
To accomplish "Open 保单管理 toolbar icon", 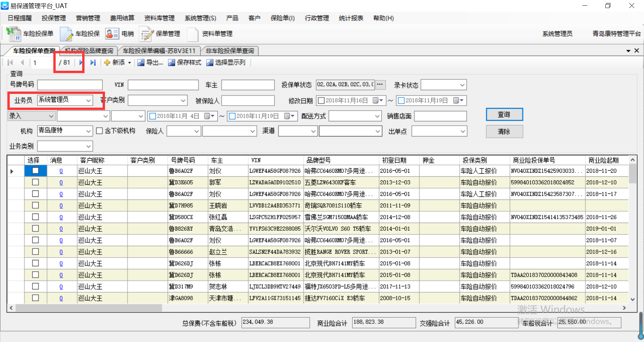I will click(147, 34).
